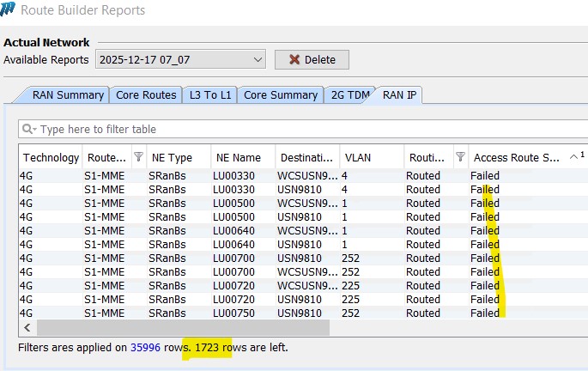Click the filter funnel icon on Routing column
The image size is (588, 371).
point(460,157)
